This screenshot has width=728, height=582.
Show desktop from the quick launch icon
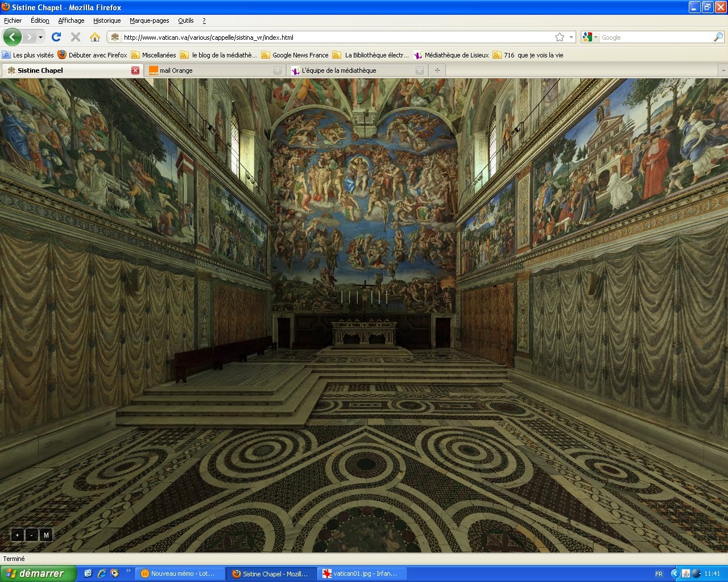coord(88,573)
